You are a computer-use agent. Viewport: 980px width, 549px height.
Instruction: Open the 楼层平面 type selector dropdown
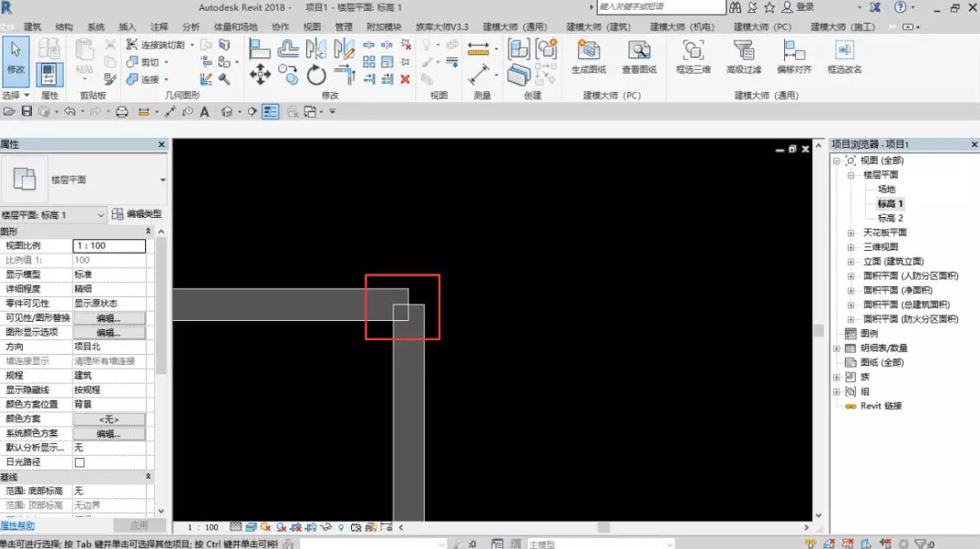pos(162,180)
